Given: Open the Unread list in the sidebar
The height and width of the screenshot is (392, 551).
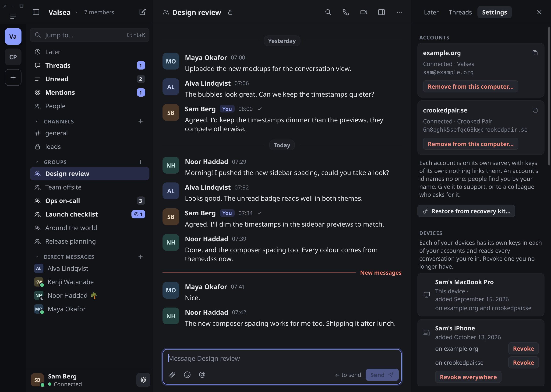Looking at the screenshot, I should [x=90, y=79].
